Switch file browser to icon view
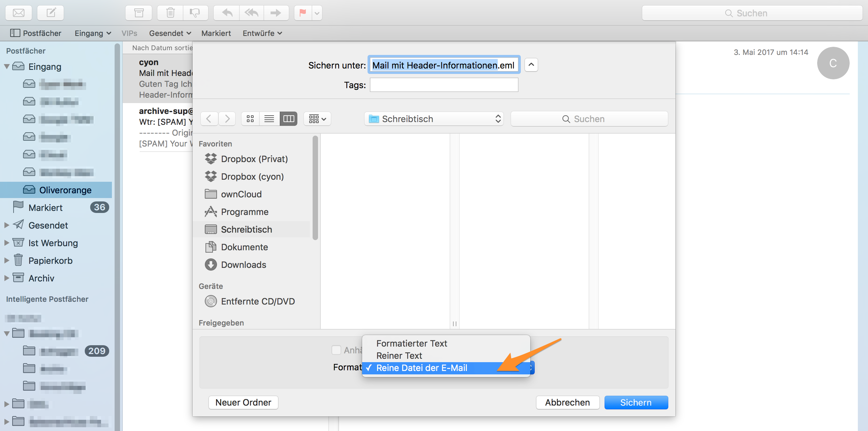The image size is (868, 431). [x=250, y=119]
